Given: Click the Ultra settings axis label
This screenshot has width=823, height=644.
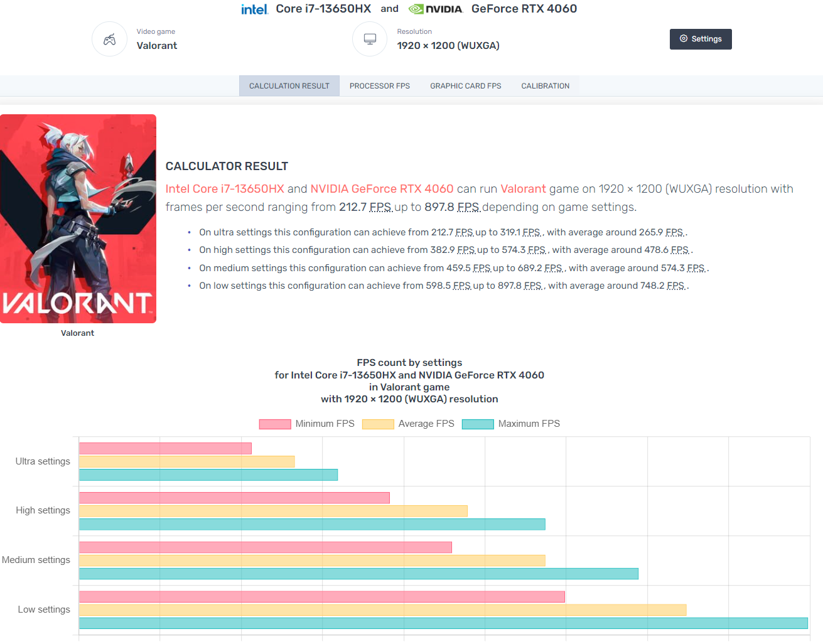Looking at the screenshot, I should [x=43, y=461].
